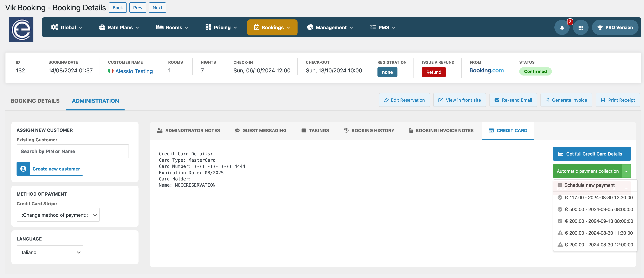Screen dimensions: 644x278
Task: Click the user avatar icon of Create new customer
Action: click(x=23, y=169)
